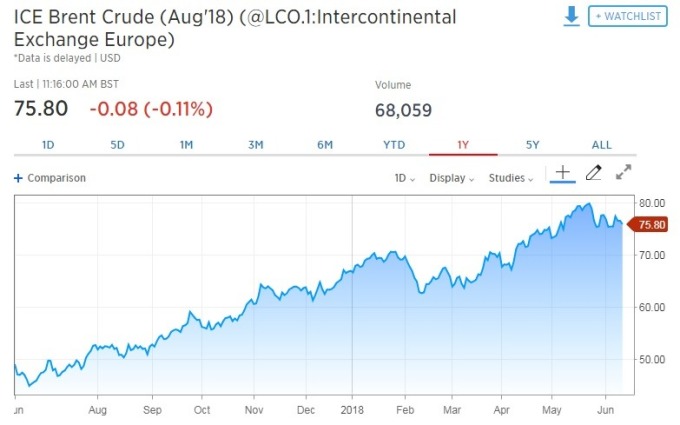Activate the pencil draw tool
The height and width of the screenshot is (425, 680).
(594, 173)
